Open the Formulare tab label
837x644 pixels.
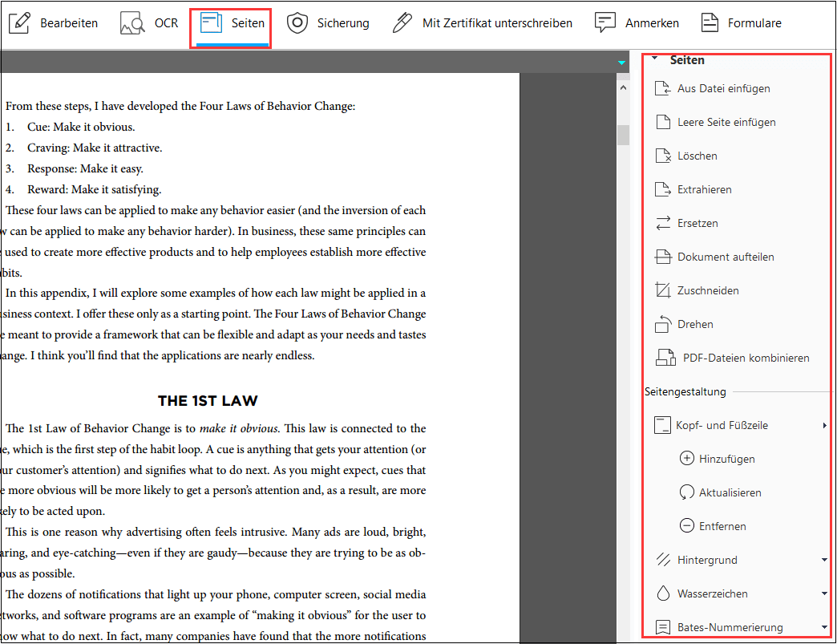coord(754,23)
